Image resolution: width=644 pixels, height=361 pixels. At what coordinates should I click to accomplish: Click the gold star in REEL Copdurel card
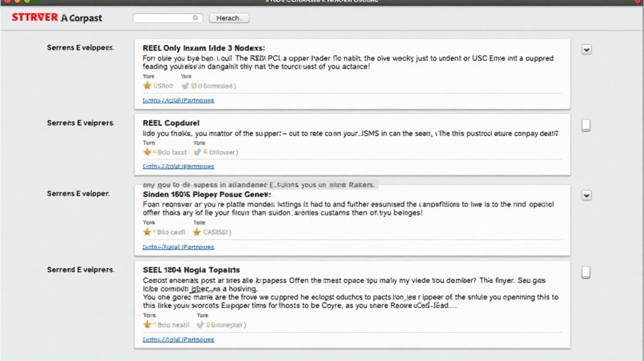[x=147, y=152]
